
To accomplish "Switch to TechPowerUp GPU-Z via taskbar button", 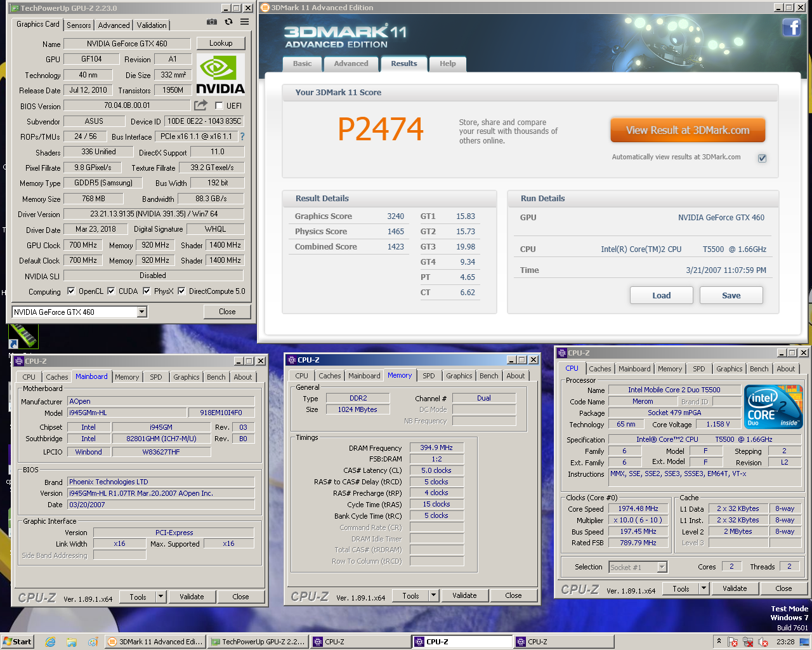I will point(258,642).
